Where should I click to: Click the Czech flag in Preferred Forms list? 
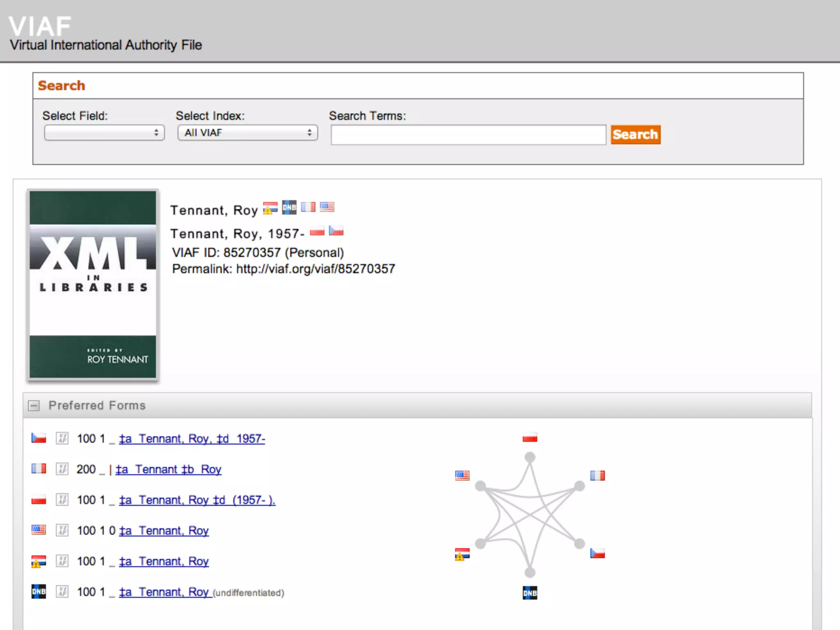coord(39,438)
